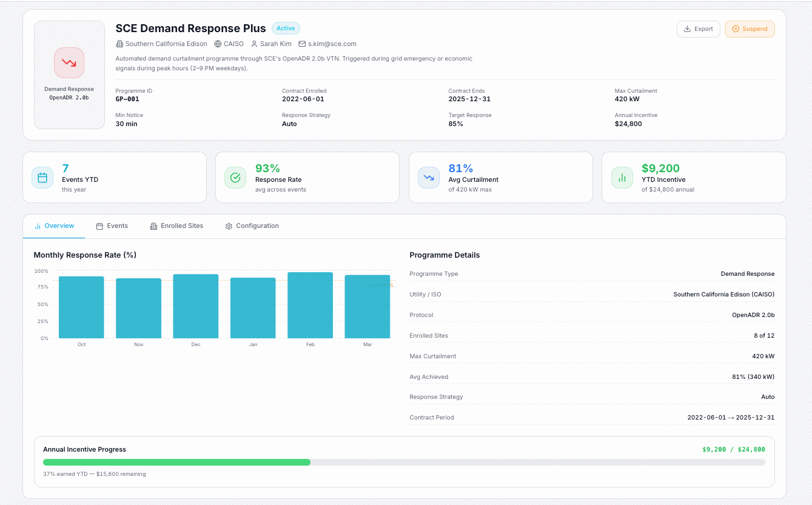Image resolution: width=812 pixels, height=505 pixels.
Task: Open the s.kim@sce.com email link
Action: (x=332, y=44)
